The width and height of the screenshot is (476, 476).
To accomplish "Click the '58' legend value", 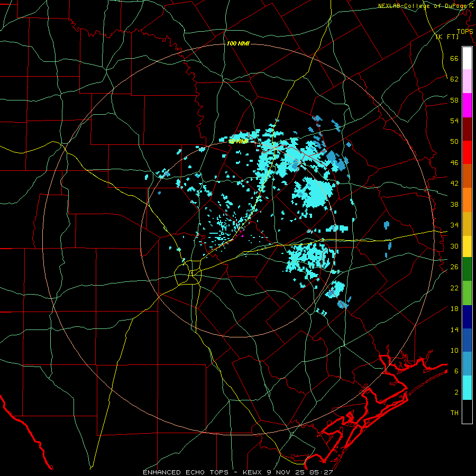I will pyautogui.click(x=454, y=100).
